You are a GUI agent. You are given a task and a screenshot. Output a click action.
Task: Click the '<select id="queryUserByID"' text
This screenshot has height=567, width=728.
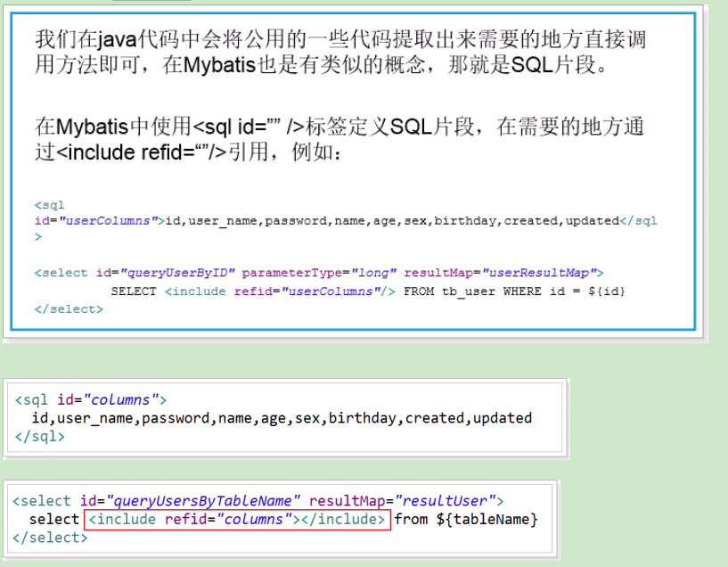[x=135, y=273]
